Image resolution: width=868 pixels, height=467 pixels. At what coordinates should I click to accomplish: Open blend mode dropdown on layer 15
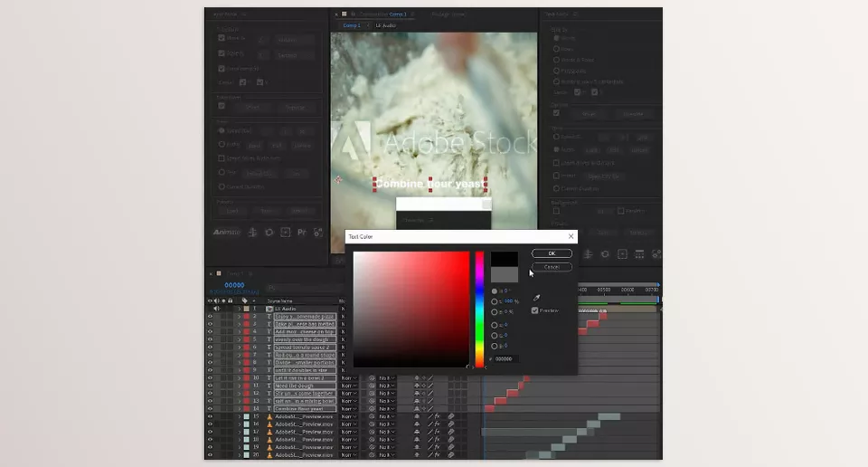click(349, 416)
